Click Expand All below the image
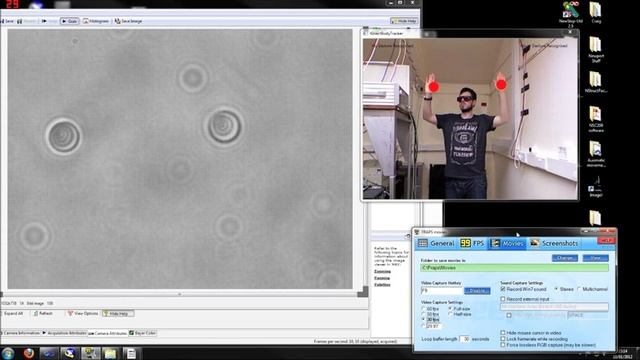The height and width of the screenshot is (360, 640). point(13,313)
